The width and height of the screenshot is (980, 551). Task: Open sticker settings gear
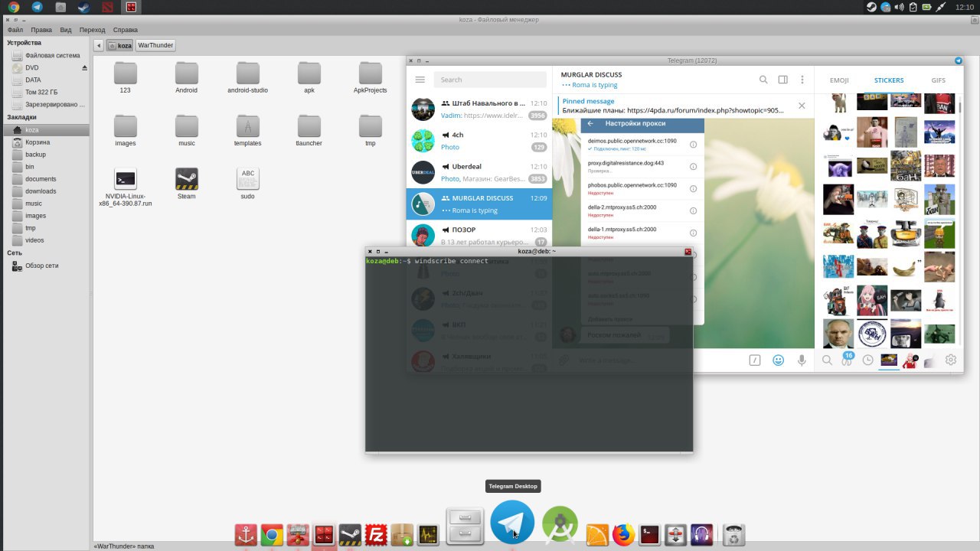[951, 360]
